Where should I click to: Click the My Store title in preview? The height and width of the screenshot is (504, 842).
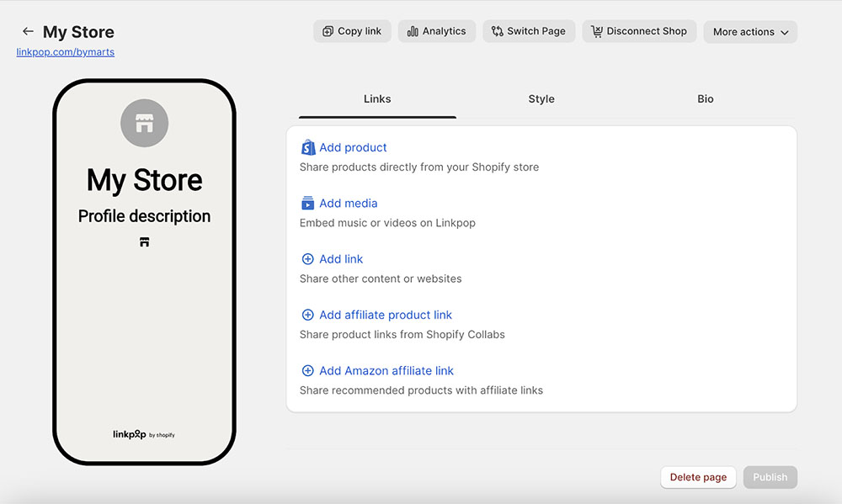[145, 180]
